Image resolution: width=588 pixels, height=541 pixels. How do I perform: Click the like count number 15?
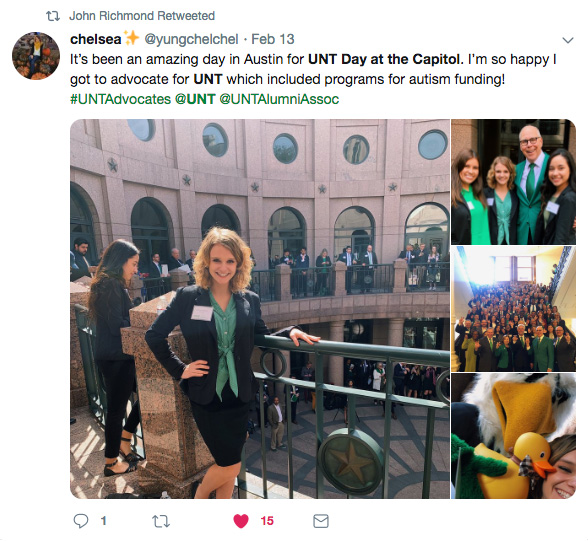click(x=267, y=521)
